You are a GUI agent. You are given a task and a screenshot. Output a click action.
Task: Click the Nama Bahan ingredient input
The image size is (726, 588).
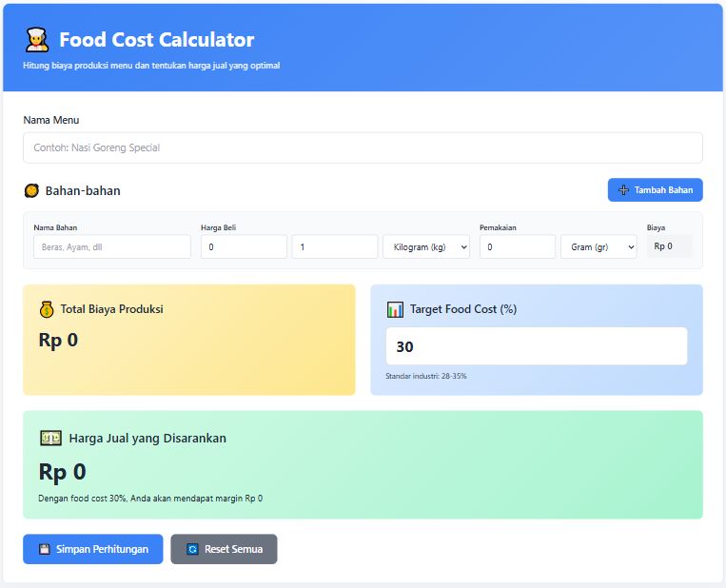coord(111,247)
